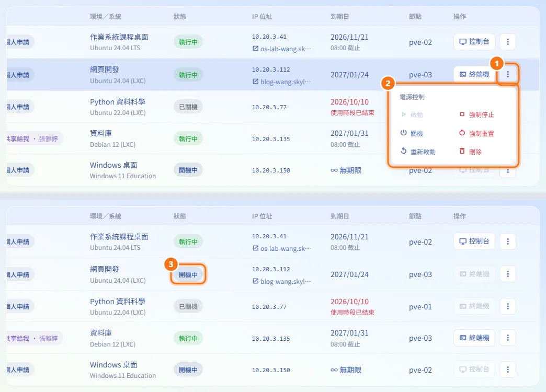Open three-dot menu for 資料庫 in bottom table

508,338
